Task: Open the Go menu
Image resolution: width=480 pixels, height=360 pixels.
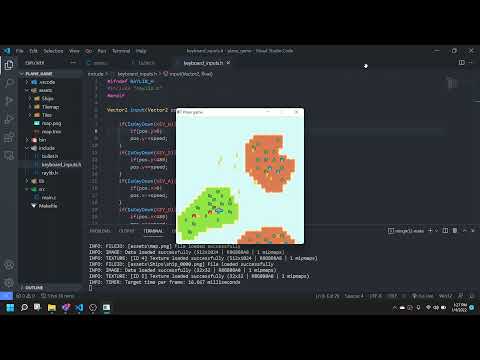Action: coord(89,51)
